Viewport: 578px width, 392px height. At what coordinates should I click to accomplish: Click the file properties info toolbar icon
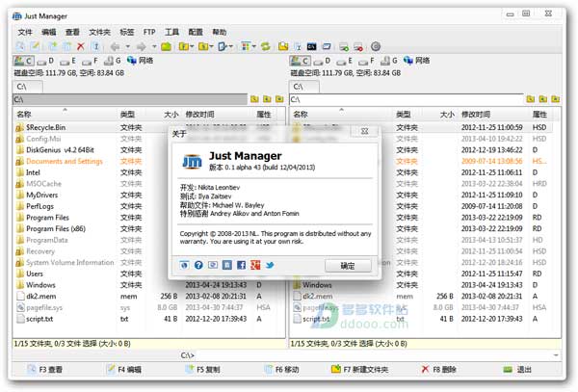click(95, 46)
